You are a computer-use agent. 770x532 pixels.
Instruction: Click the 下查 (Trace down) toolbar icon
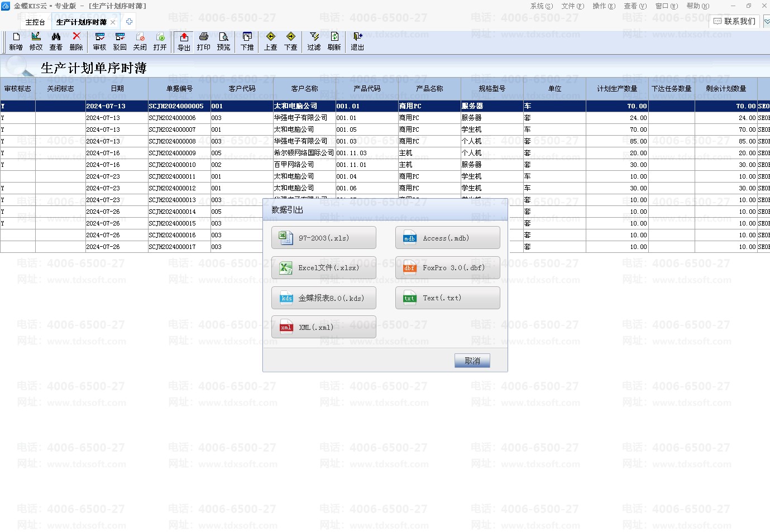(x=291, y=42)
